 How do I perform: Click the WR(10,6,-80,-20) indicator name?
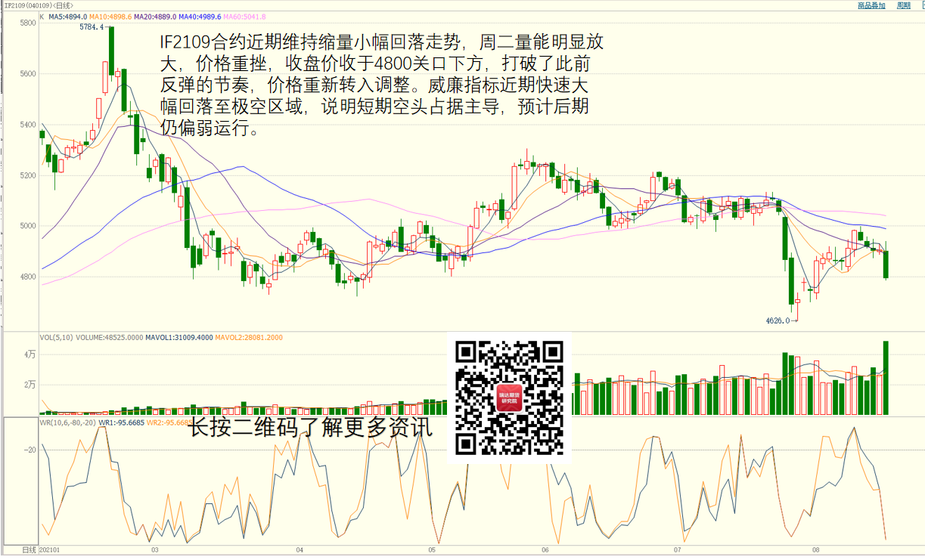pyautogui.click(x=68, y=422)
